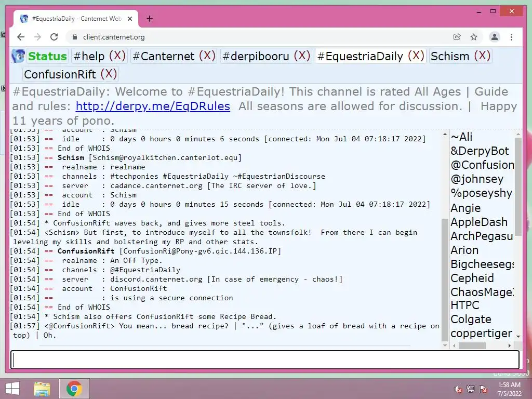The width and height of the screenshot is (532, 399).
Task: Select user ~Ali in the user list
Action: tap(461, 137)
